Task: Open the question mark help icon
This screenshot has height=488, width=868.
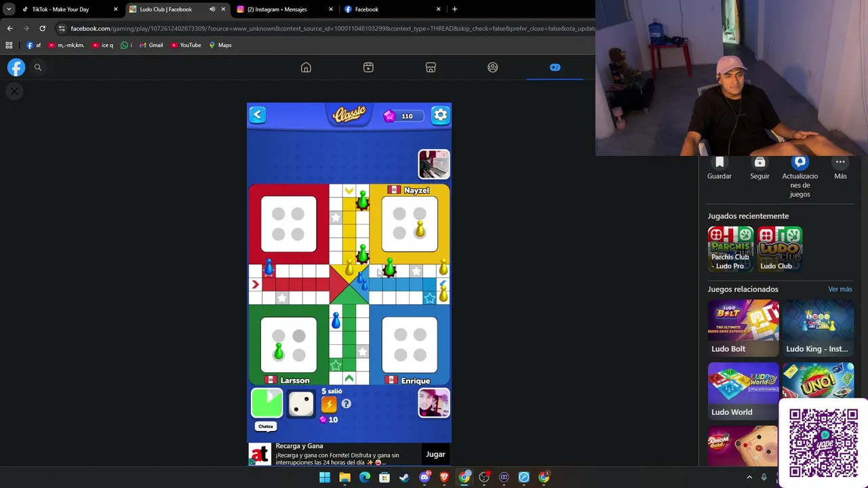Action: [347, 404]
